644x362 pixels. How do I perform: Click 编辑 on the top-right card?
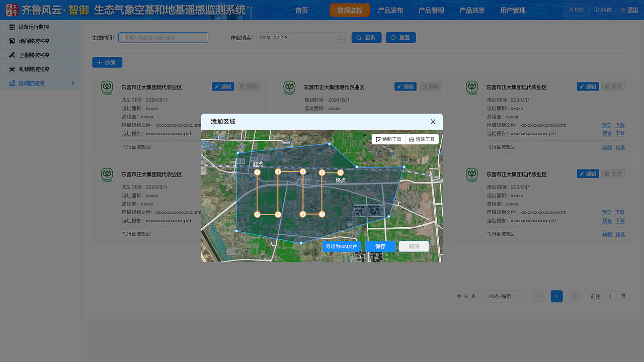point(588,86)
